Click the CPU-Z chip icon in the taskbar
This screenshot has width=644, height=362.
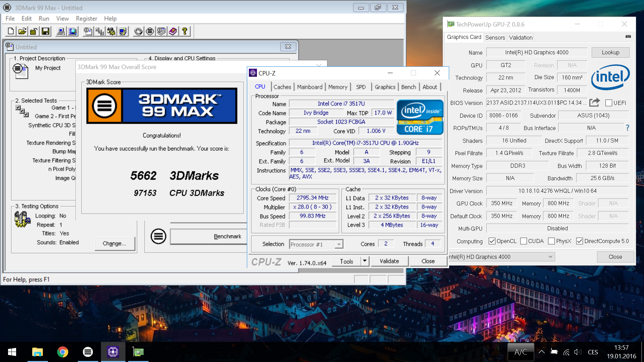[x=113, y=352]
